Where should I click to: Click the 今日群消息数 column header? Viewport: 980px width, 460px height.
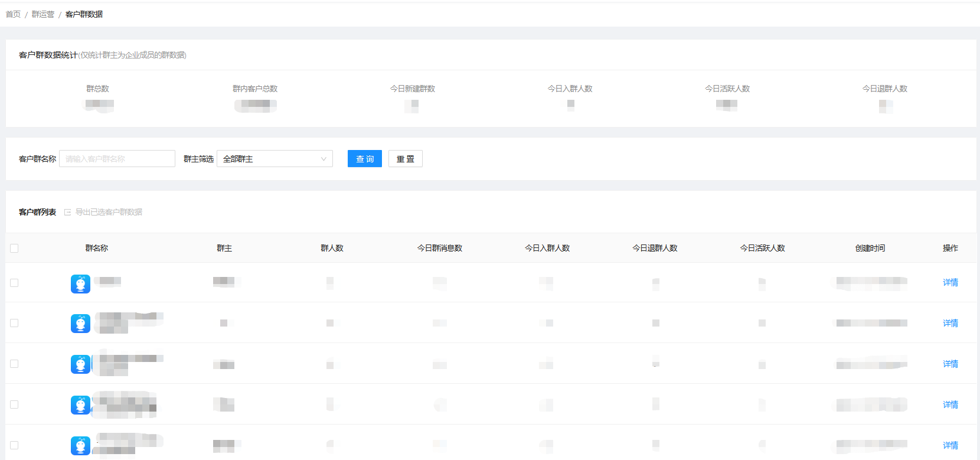click(x=440, y=248)
